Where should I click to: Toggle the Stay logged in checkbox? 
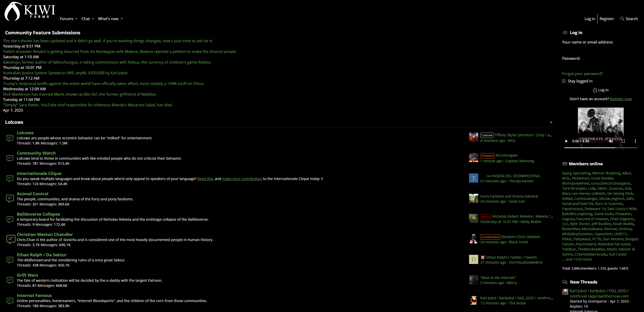[564, 81]
